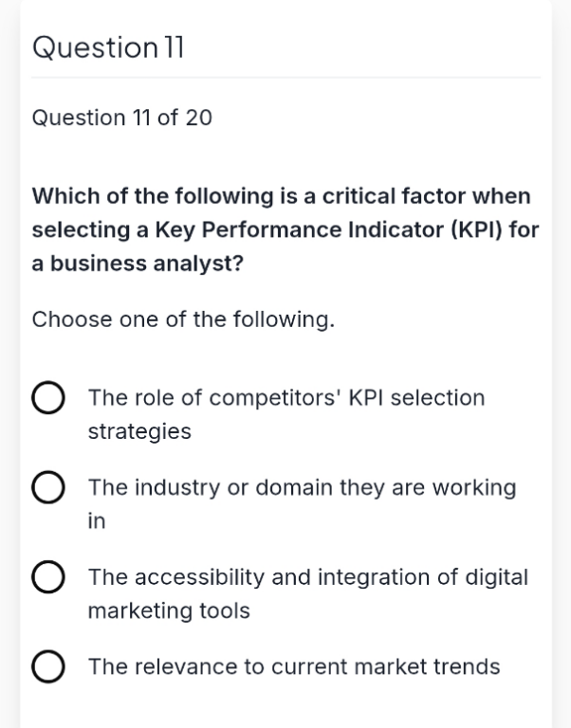Click the label text "The role of competitors' KPI selection"
Screen dimensions: 571x728
click(x=286, y=398)
